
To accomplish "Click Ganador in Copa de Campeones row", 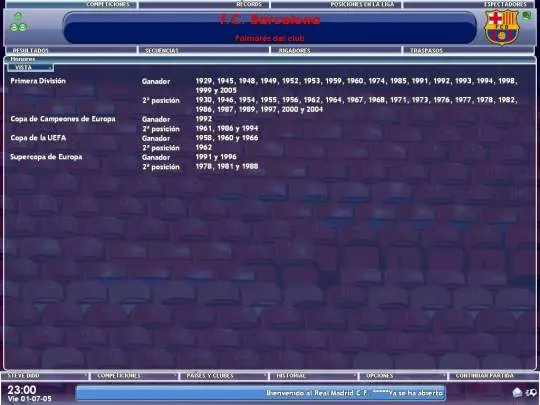I will [156, 120].
